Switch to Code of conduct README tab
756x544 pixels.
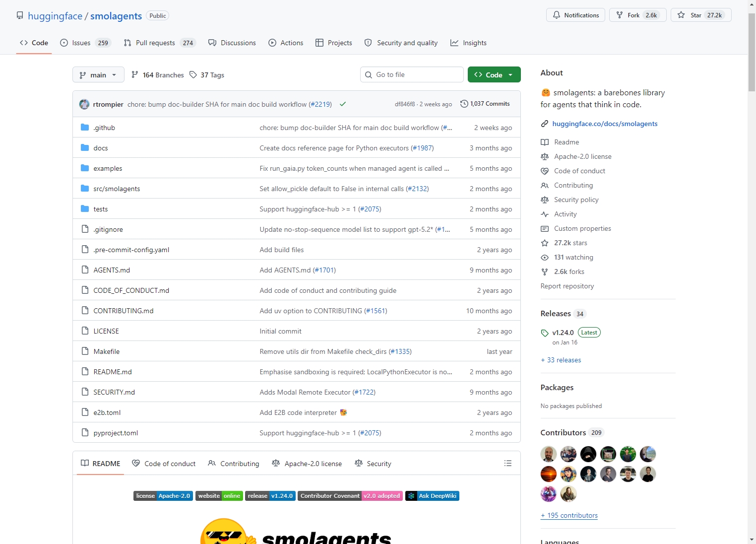pyautogui.click(x=164, y=464)
